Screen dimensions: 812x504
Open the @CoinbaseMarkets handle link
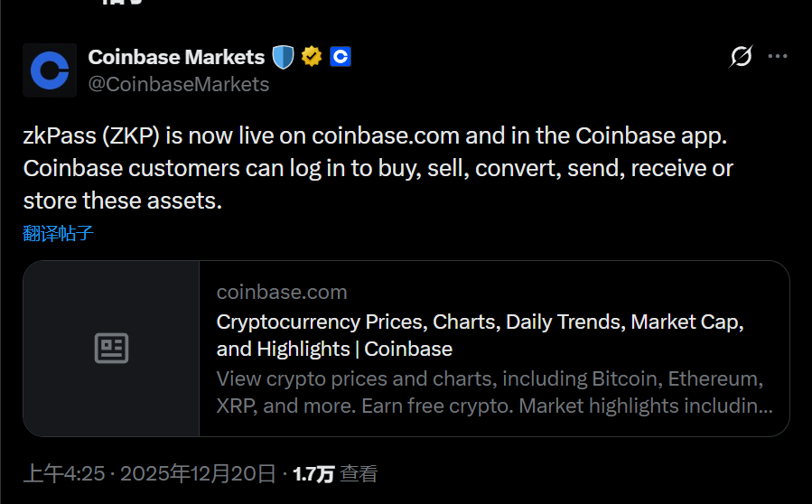[x=179, y=84]
